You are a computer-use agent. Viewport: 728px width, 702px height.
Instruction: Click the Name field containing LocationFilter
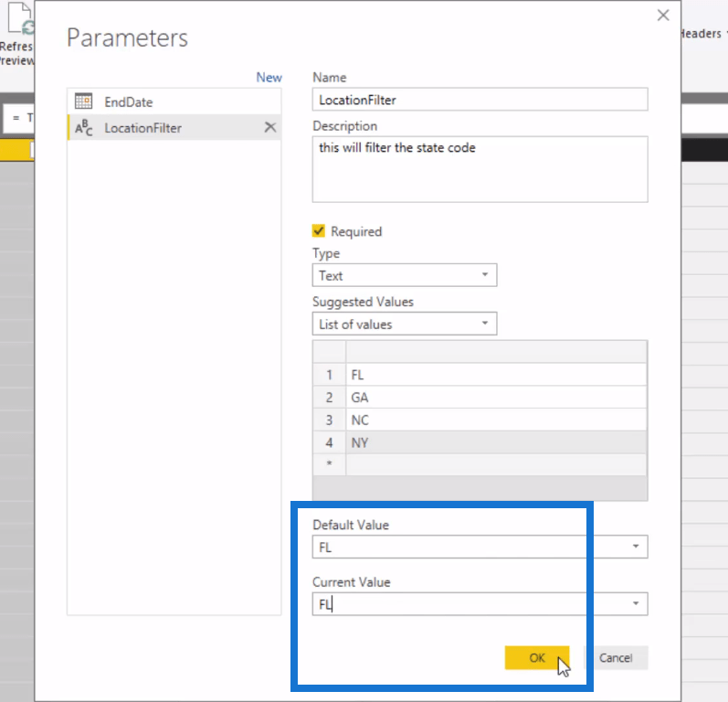(x=480, y=100)
